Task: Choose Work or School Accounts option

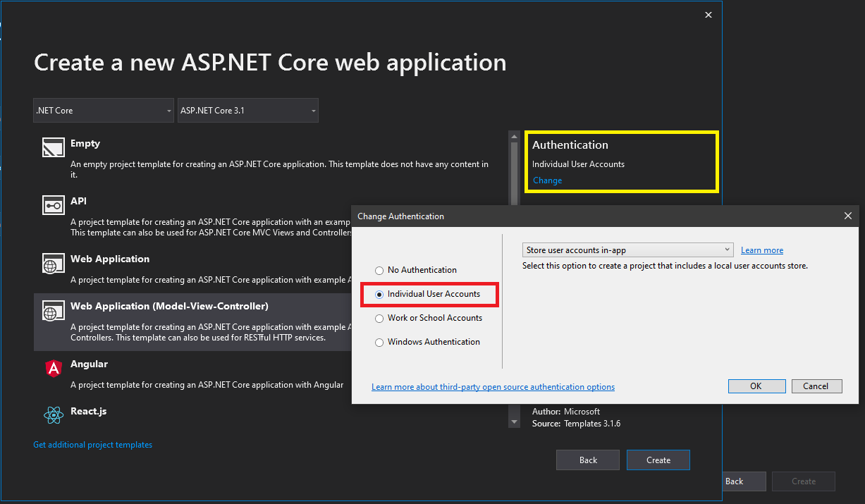Action: [x=429, y=318]
